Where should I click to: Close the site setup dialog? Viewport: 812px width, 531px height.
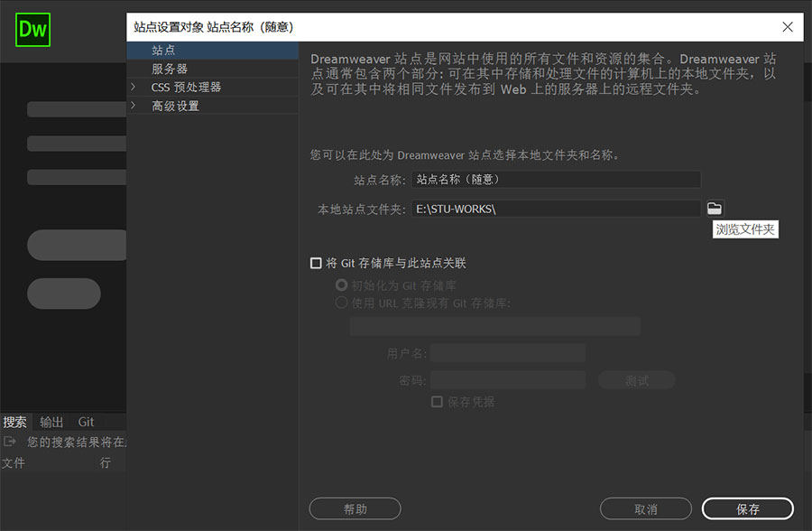(x=788, y=27)
